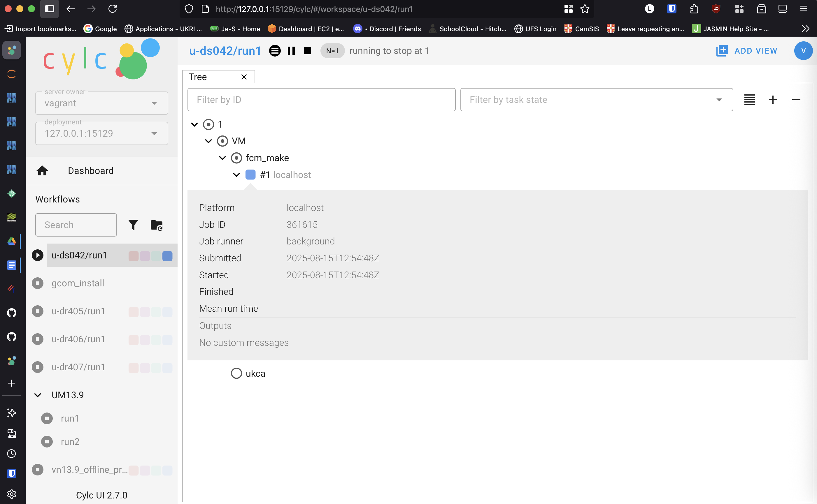Click the fcm_make running task icon
The image size is (817, 504).
pyautogui.click(x=236, y=158)
